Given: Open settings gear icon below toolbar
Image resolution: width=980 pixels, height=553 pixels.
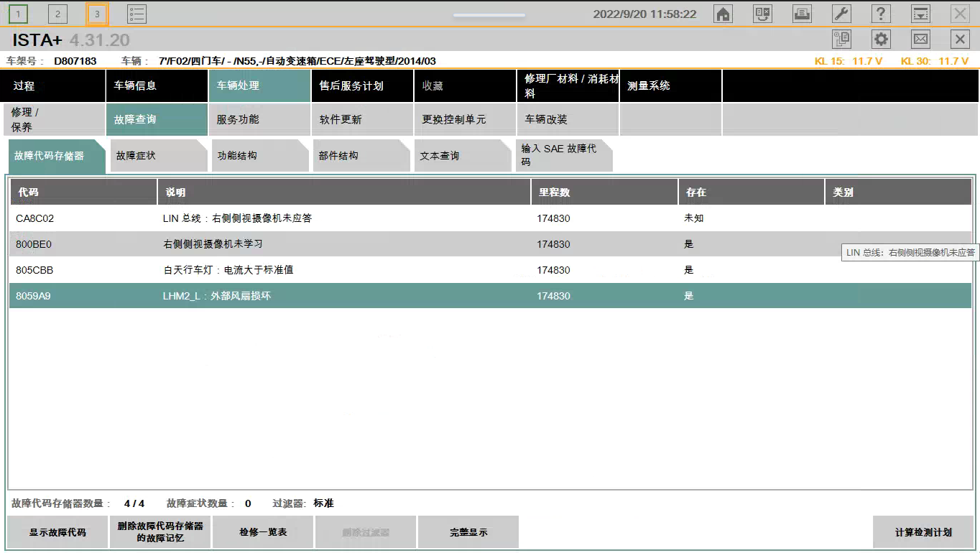Looking at the screenshot, I should pyautogui.click(x=881, y=39).
